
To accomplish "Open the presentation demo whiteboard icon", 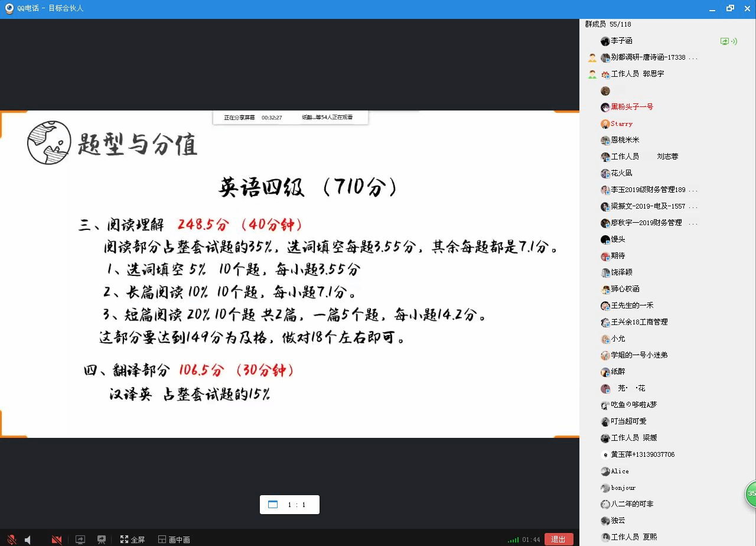I will 102,539.
